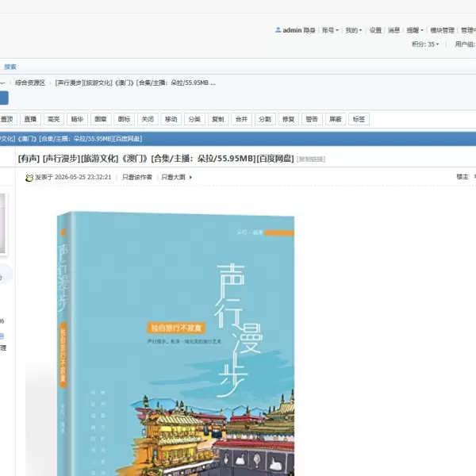This screenshot has height=476, width=476.
Task: Go to the 综合资源区 breadcrumb
Action: [x=30, y=83]
